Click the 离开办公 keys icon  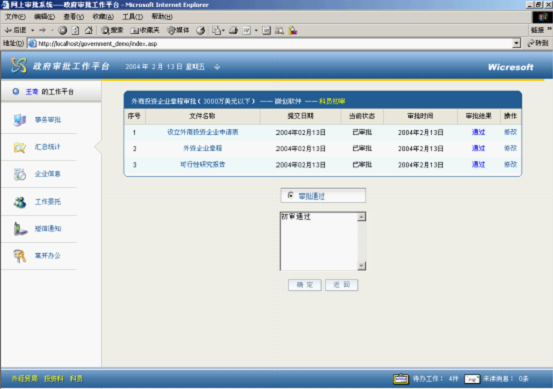(20, 256)
